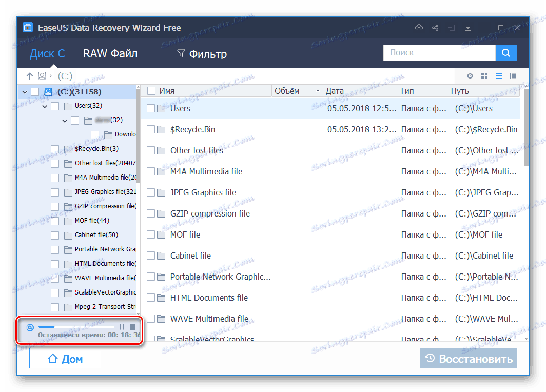546x392 pixels.
Task: Click the Users(32) folder icon in tree
Action: (68, 106)
